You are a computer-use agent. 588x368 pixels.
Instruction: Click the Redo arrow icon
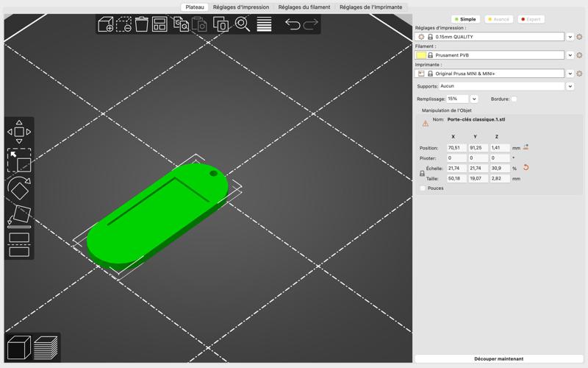[310, 24]
